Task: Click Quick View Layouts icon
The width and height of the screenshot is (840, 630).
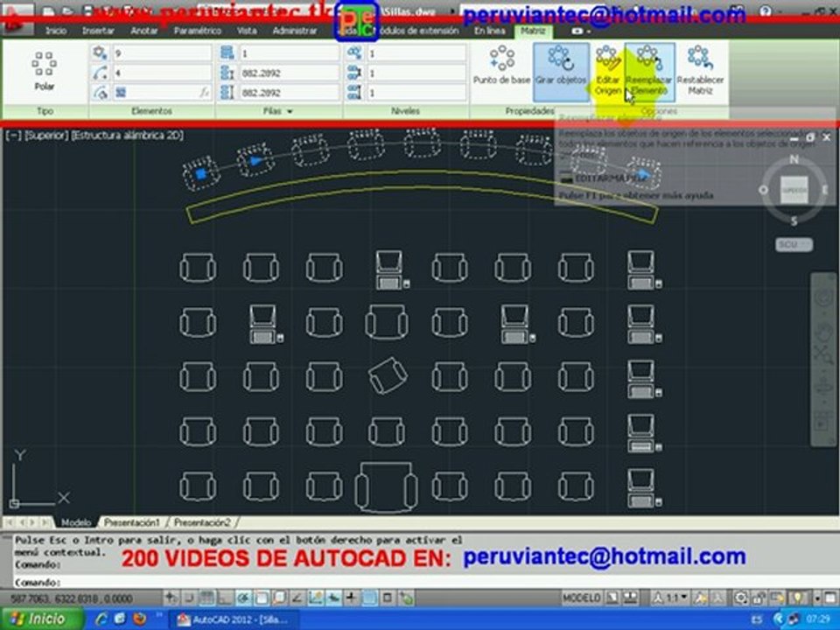Action: (x=612, y=598)
